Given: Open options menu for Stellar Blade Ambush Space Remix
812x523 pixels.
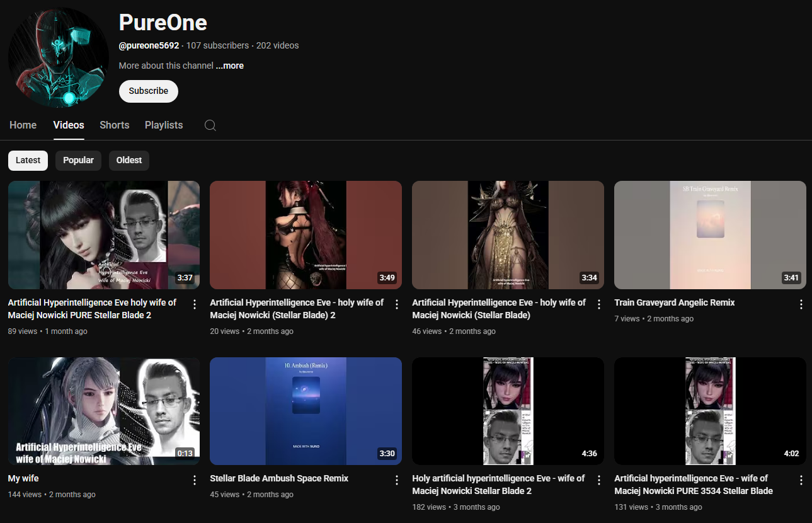Looking at the screenshot, I should point(397,480).
